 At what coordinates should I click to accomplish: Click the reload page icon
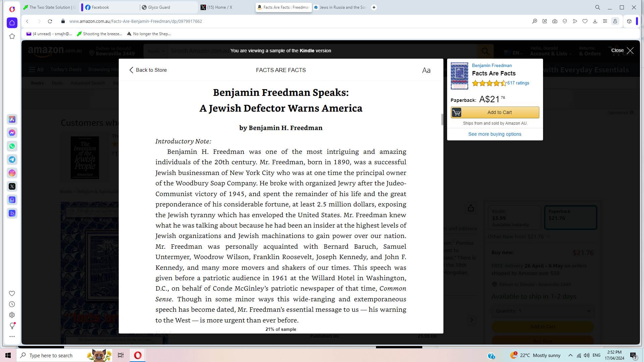pyautogui.click(x=50, y=21)
